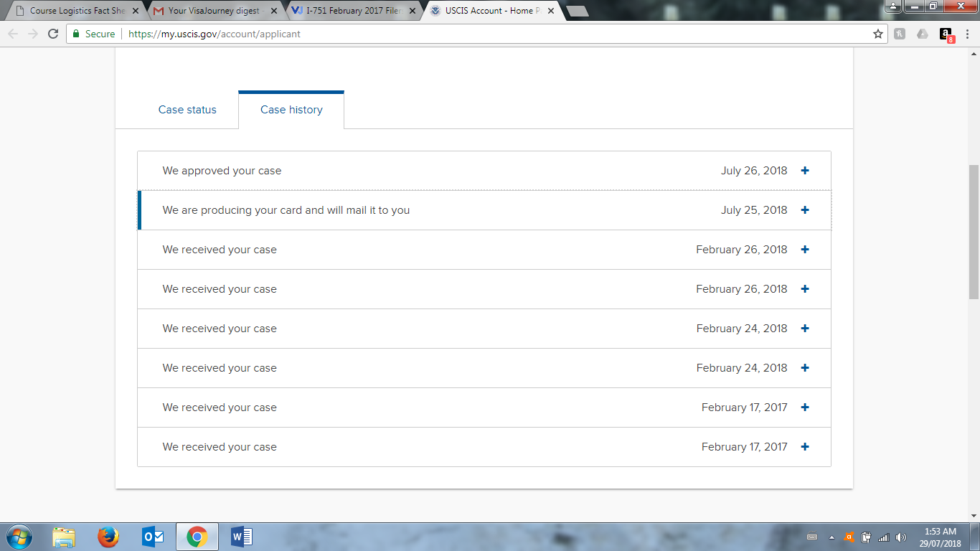Click the 'We approved your case' text
The height and width of the screenshot is (551, 980).
[222, 171]
